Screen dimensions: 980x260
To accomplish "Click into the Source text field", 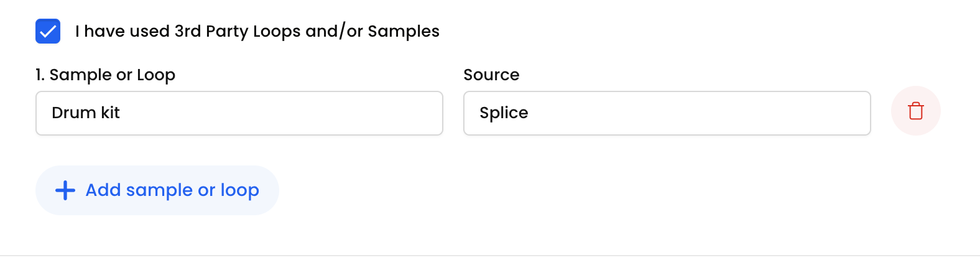I will click(667, 113).
